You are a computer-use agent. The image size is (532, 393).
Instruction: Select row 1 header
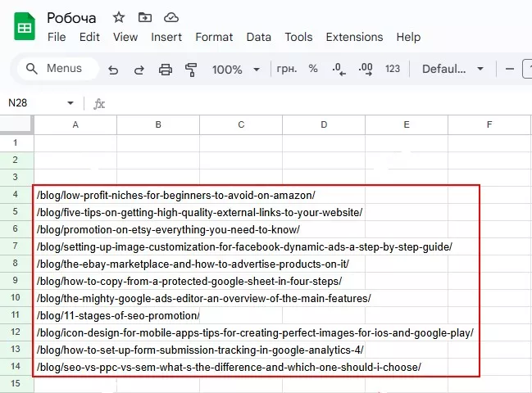(16, 143)
